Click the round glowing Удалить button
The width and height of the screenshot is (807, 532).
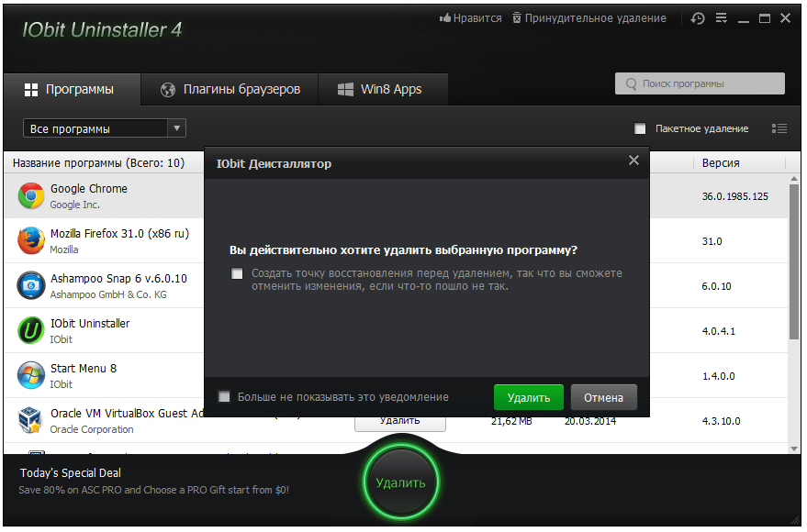400,482
